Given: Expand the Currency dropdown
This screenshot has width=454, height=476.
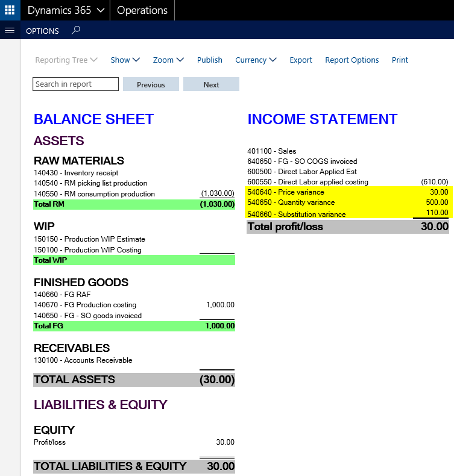Looking at the screenshot, I should pyautogui.click(x=256, y=60).
